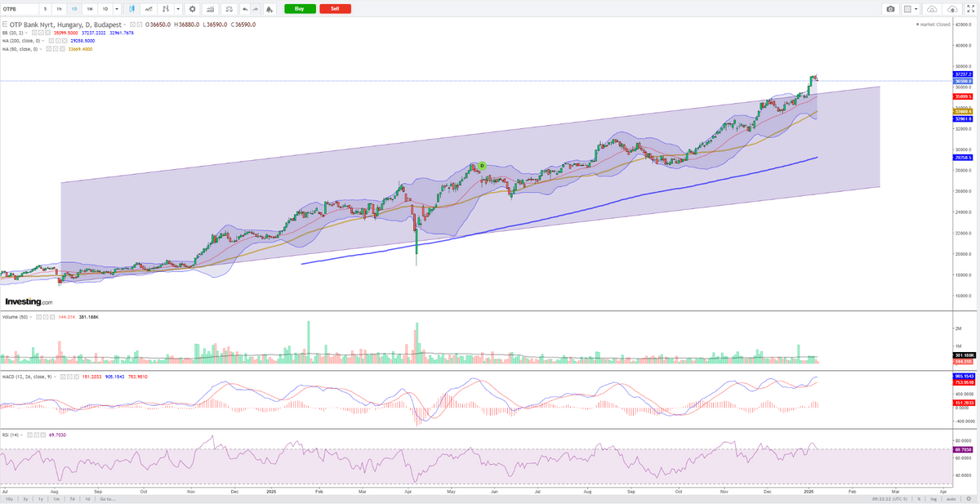Open the indicators chart icon
The image size is (980, 504).
pyautogui.click(x=148, y=8)
